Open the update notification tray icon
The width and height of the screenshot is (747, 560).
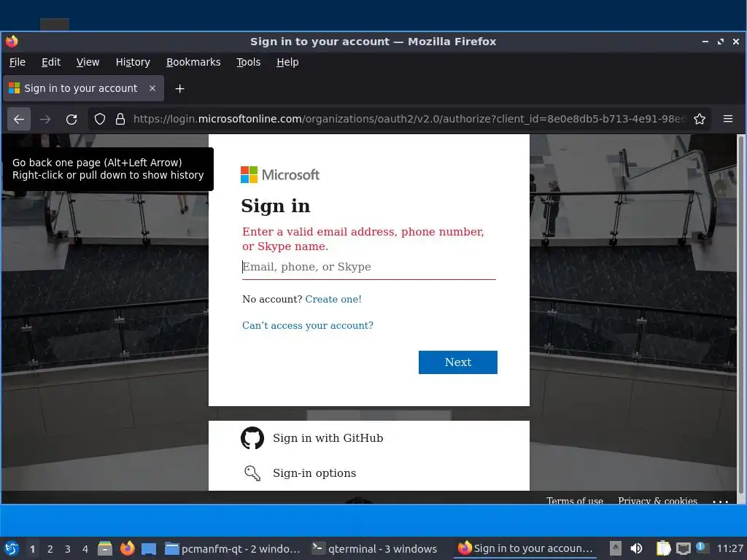pos(702,548)
